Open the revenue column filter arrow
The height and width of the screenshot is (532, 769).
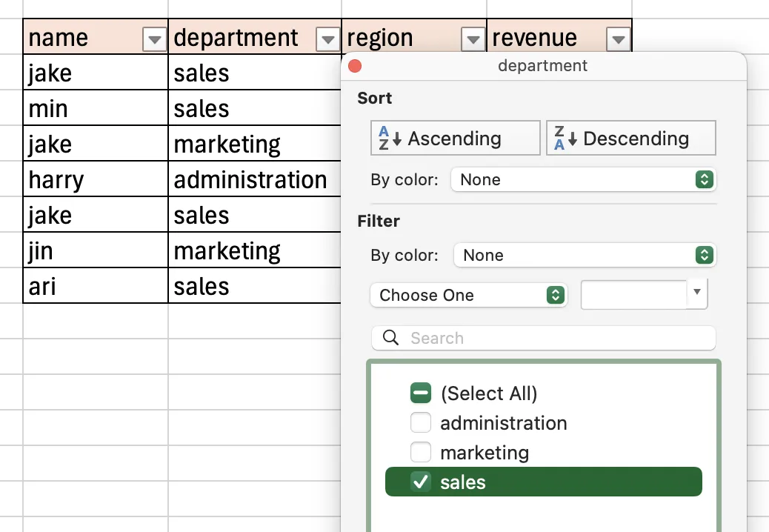[618, 38]
